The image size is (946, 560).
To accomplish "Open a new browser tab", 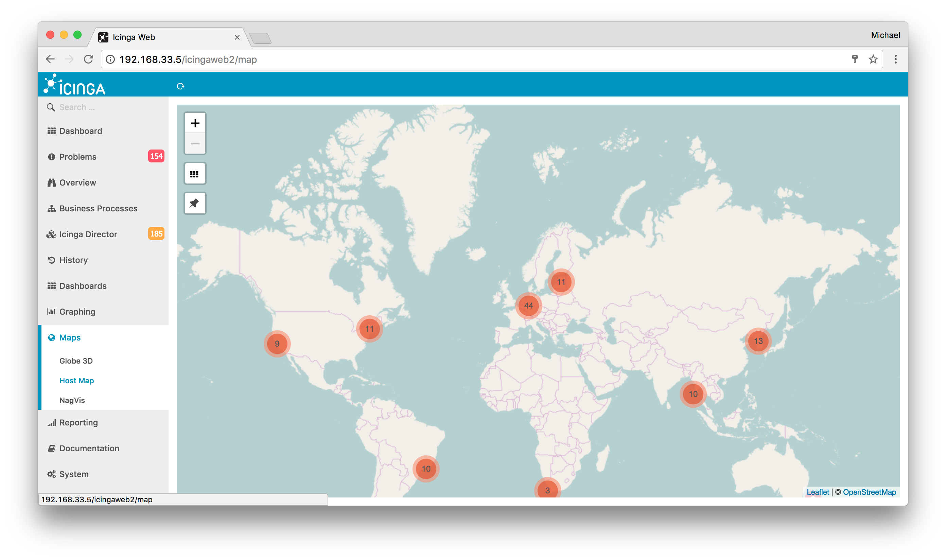I will [x=260, y=38].
